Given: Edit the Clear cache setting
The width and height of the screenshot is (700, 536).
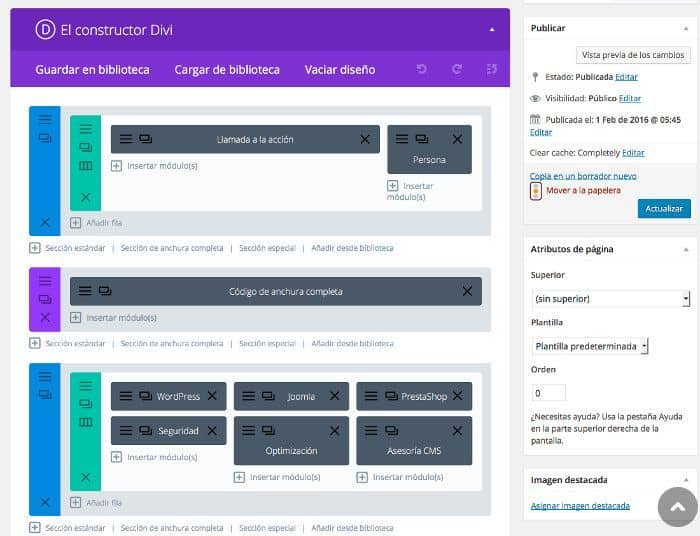Looking at the screenshot, I should coord(633,153).
